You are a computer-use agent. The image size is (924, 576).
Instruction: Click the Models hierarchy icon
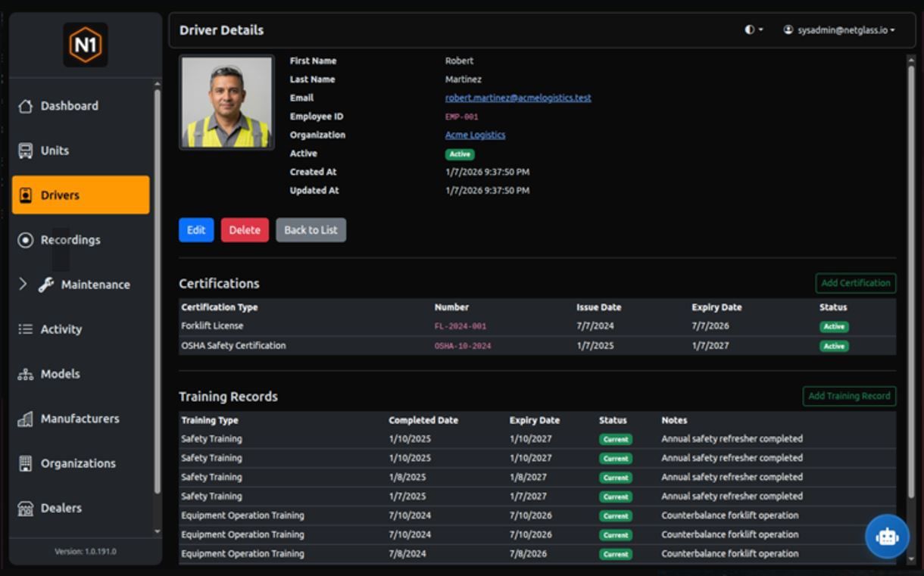(26, 374)
